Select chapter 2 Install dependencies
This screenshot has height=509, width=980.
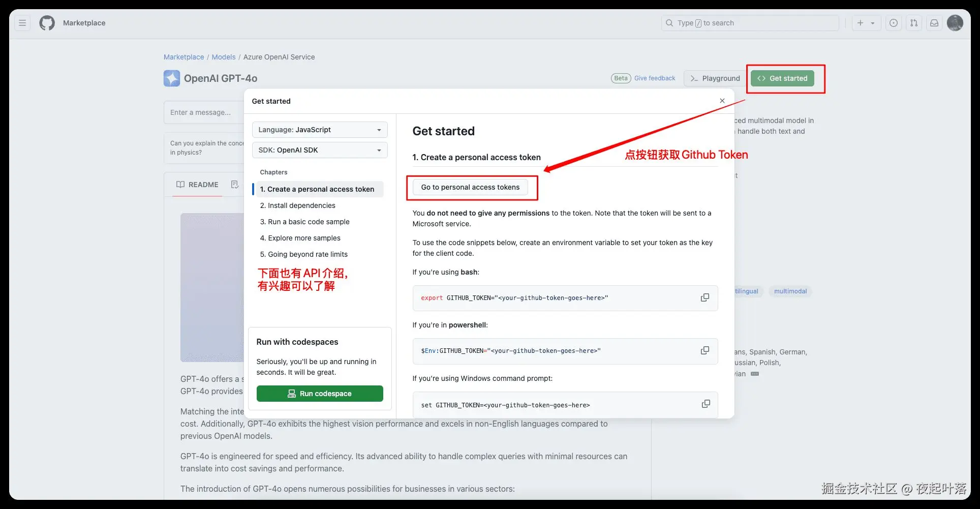point(297,205)
